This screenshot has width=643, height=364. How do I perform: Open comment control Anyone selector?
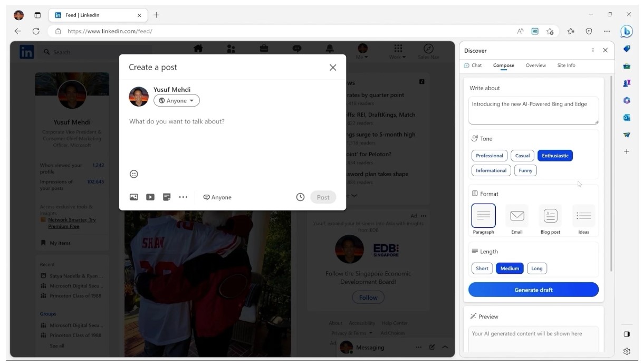click(217, 197)
